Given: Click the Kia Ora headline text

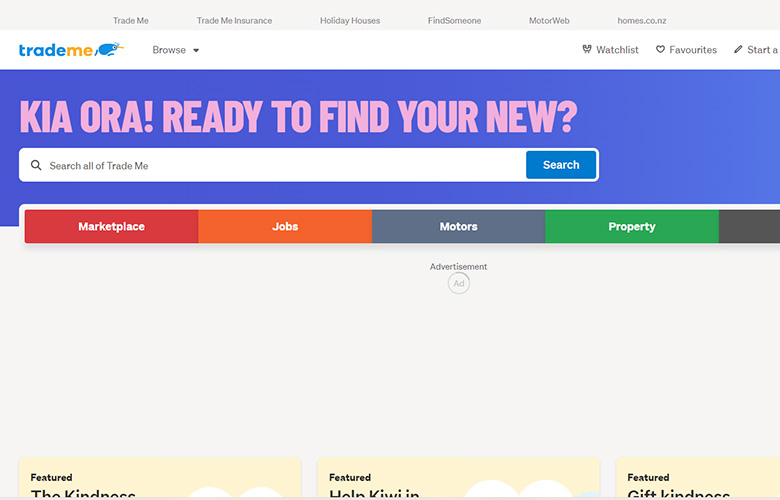Looking at the screenshot, I should point(298,116).
